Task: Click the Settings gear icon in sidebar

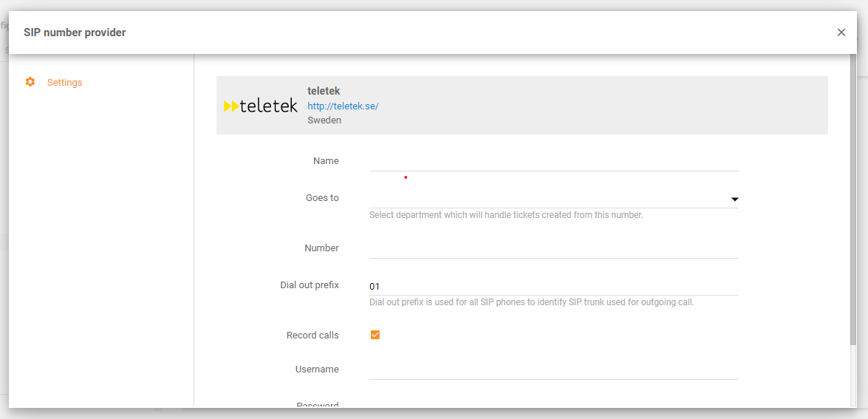Action: tap(30, 82)
